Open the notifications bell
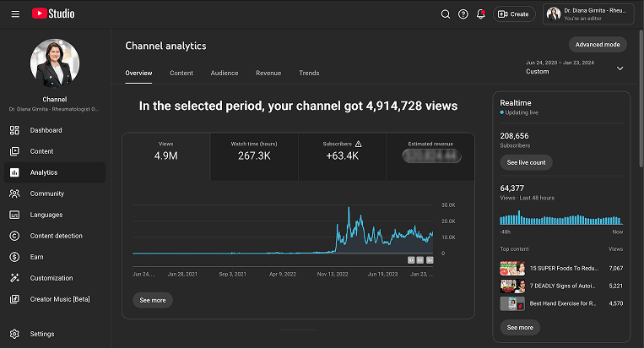This screenshot has width=644, height=349. [481, 14]
